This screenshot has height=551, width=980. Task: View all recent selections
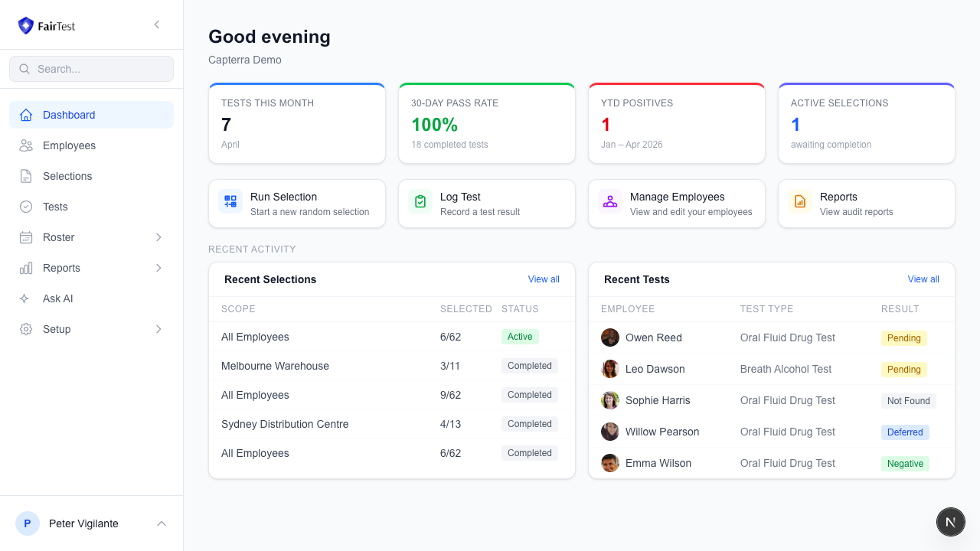point(544,279)
